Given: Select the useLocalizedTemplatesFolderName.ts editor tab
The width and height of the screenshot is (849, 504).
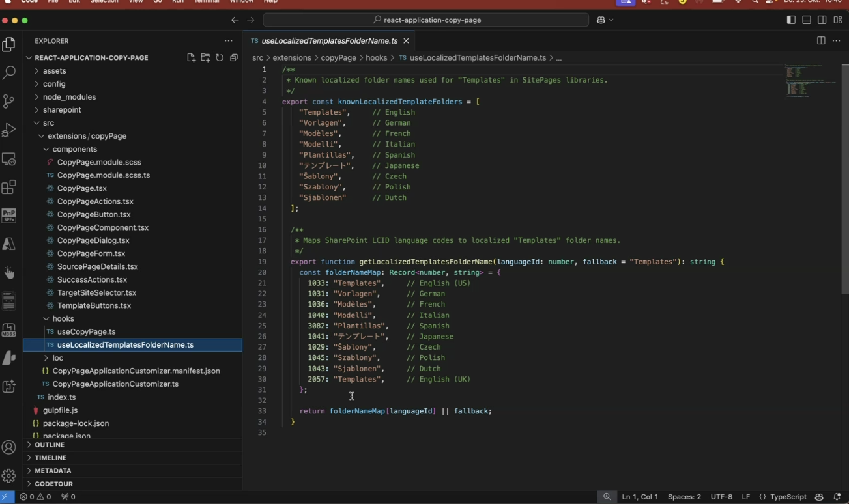Looking at the screenshot, I should tap(329, 41).
